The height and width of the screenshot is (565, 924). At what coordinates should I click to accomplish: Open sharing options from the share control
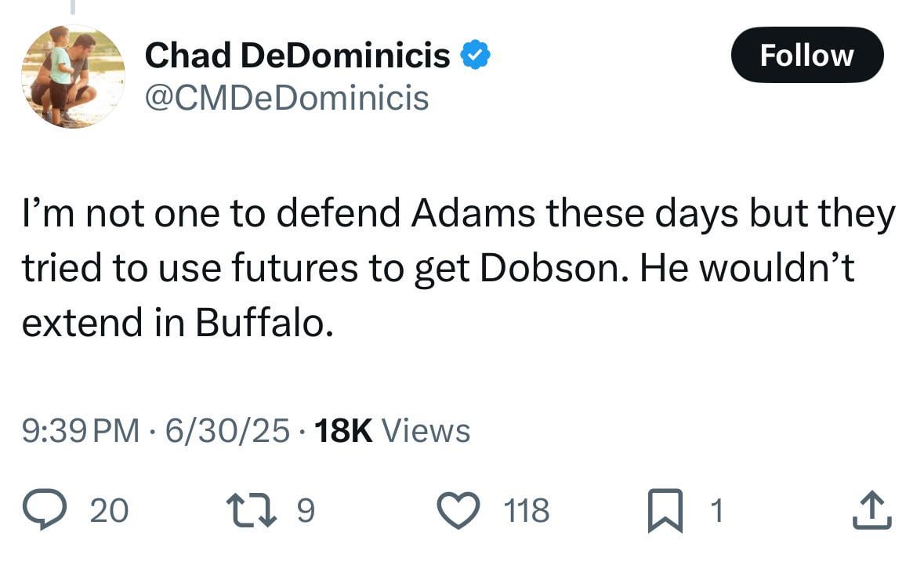(x=873, y=509)
